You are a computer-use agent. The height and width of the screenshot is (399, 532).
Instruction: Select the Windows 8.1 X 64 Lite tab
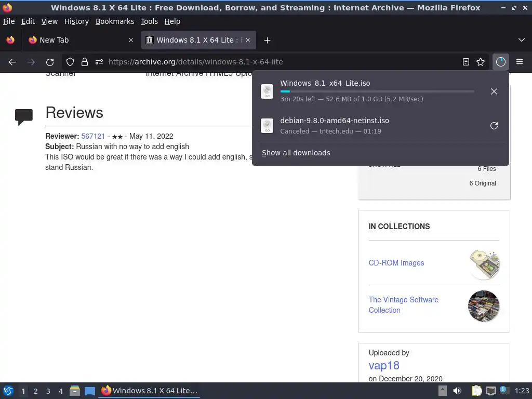198,40
